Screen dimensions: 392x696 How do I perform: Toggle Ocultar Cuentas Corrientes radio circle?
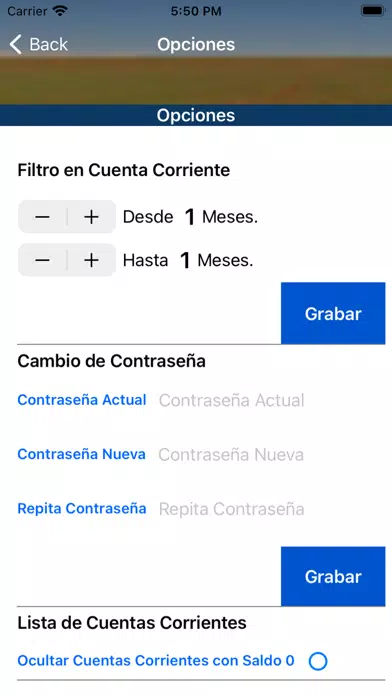[318, 661]
